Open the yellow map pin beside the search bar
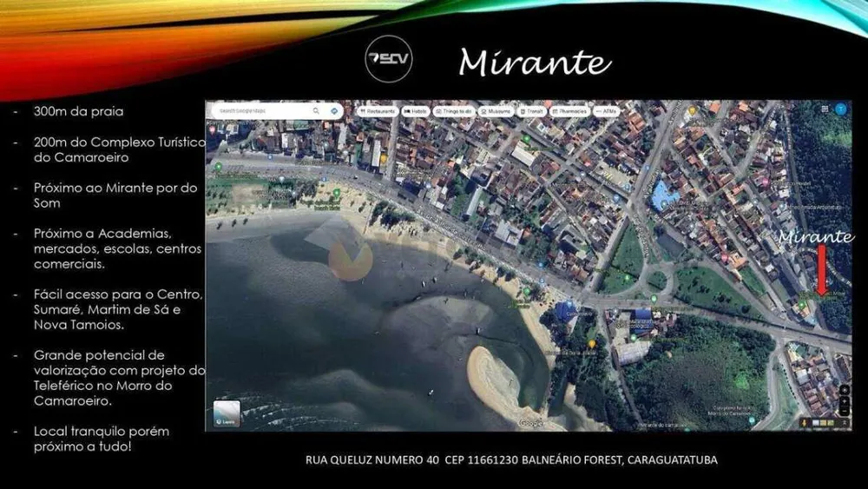 383,159
